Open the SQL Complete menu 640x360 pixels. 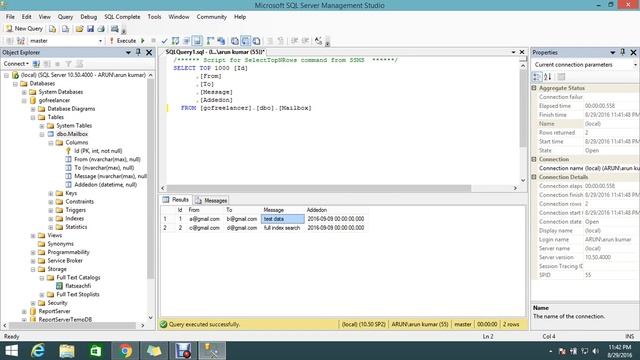click(122, 17)
